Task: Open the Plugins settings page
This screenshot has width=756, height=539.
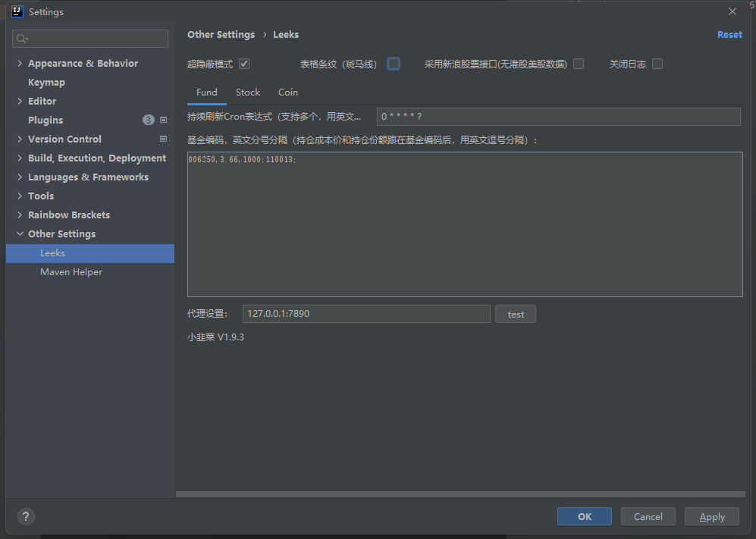Action: [45, 120]
